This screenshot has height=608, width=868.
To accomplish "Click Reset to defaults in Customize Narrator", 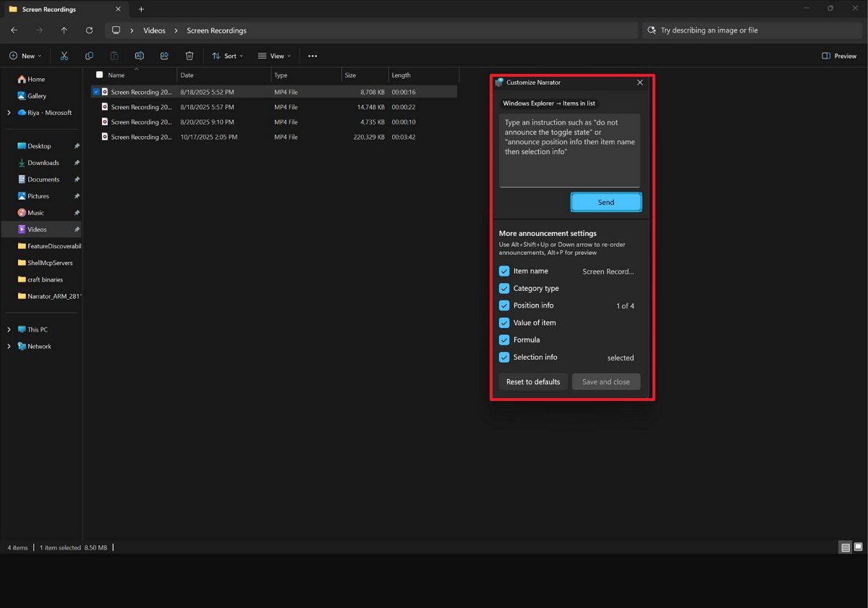I will 533,381.
